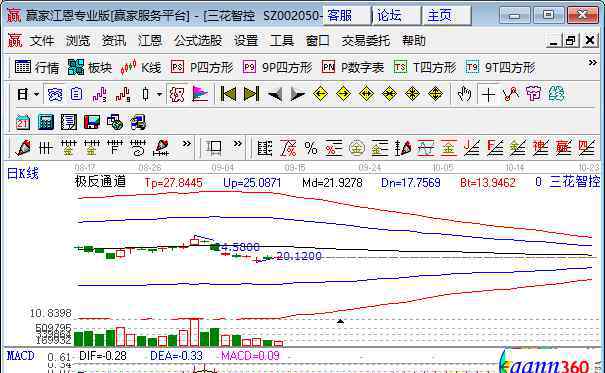The height and width of the screenshot is (373, 605).
Task: Open the P四方形 tool
Action: pyautogui.click(x=202, y=68)
